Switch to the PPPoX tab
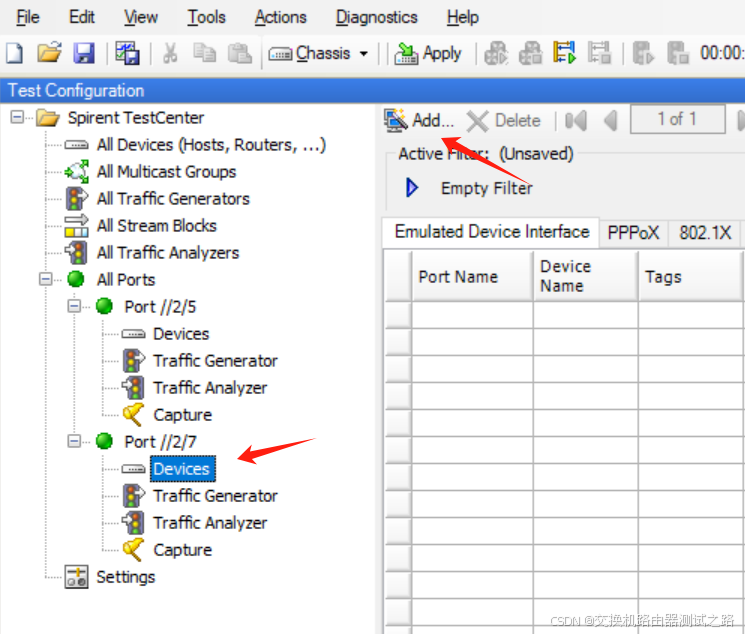This screenshot has width=745, height=634. click(x=633, y=233)
